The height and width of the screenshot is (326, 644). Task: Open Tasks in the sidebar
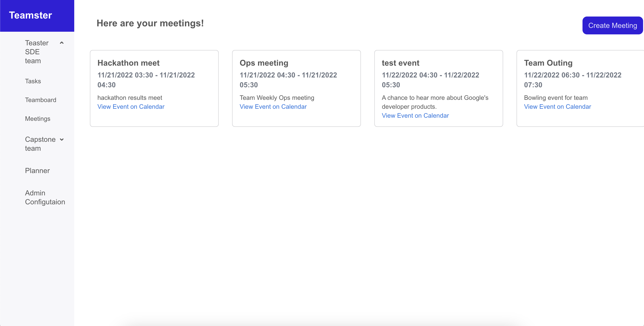click(x=33, y=81)
